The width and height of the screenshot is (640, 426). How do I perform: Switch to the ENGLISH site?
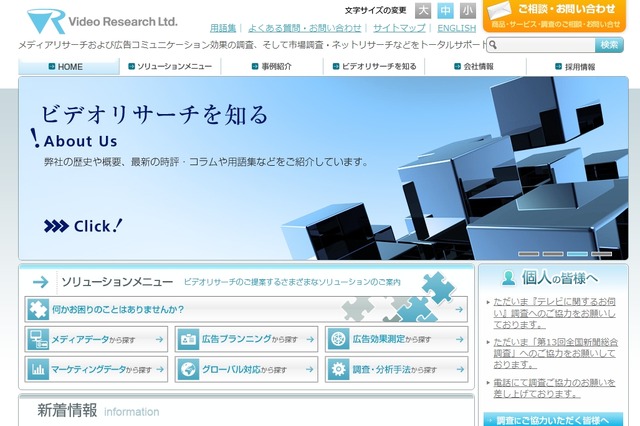point(456,28)
